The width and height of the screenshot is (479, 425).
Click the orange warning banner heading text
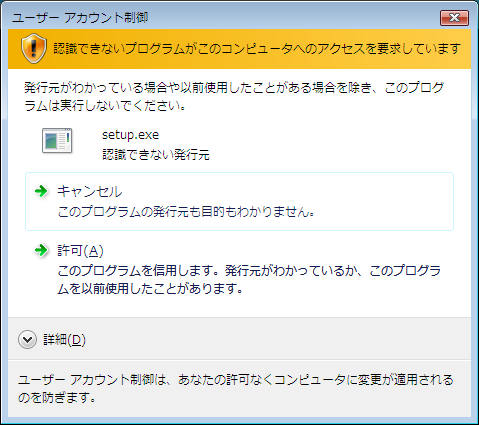coord(257,49)
